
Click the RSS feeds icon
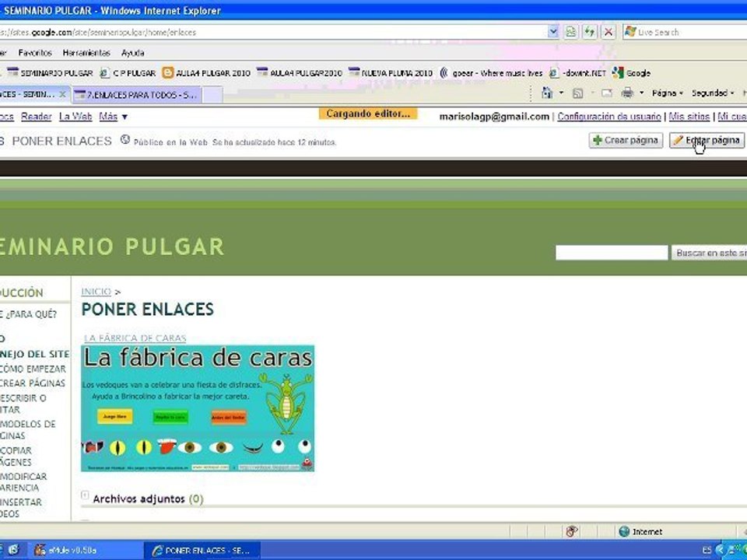[577, 93]
